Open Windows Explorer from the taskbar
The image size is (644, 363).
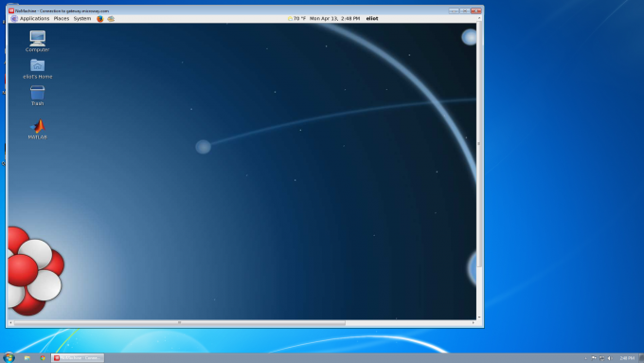coord(27,358)
